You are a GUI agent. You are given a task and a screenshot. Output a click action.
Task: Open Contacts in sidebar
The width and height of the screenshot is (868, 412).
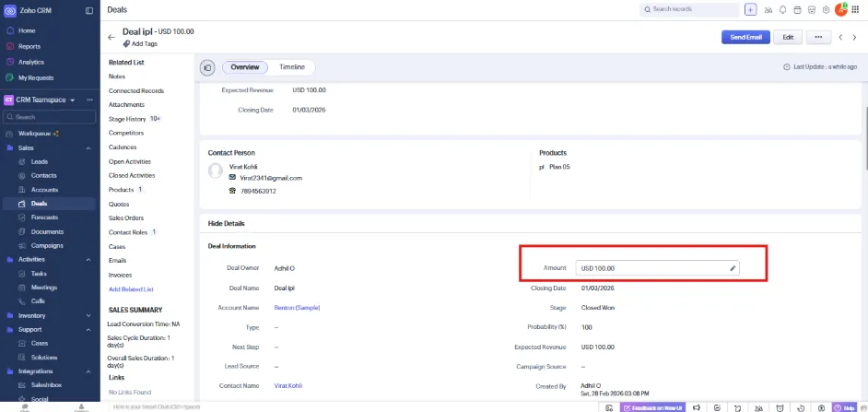[x=43, y=175]
